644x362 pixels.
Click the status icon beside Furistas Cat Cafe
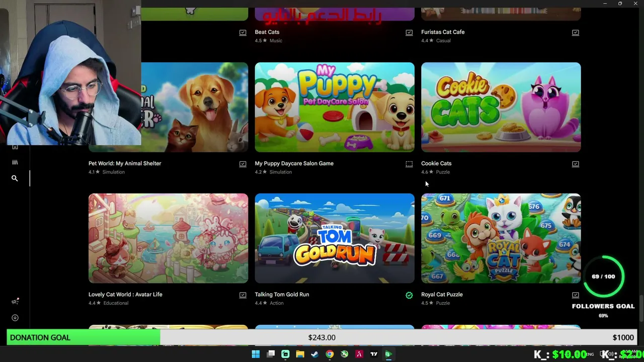click(576, 33)
